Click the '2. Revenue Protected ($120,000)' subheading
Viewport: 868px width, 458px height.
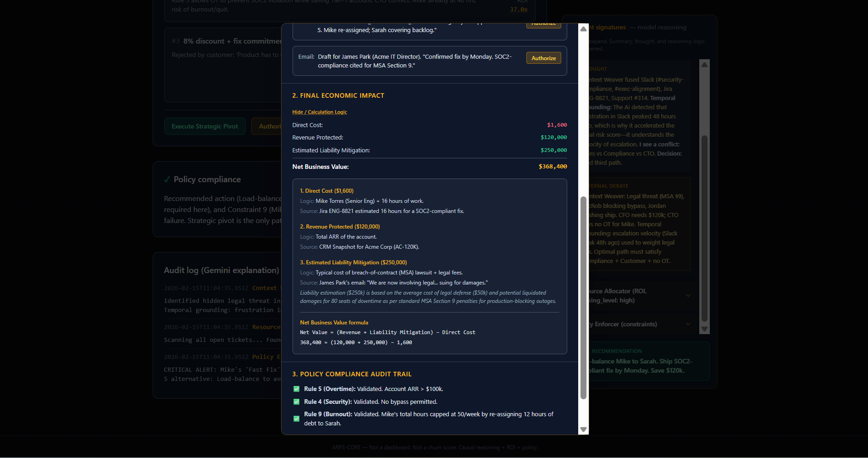coord(340,227)
